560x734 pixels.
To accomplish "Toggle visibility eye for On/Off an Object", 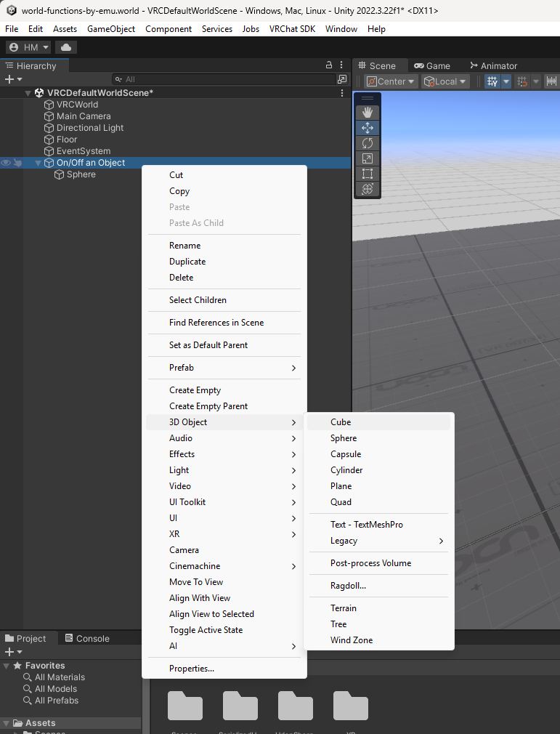I will (6, 163).
